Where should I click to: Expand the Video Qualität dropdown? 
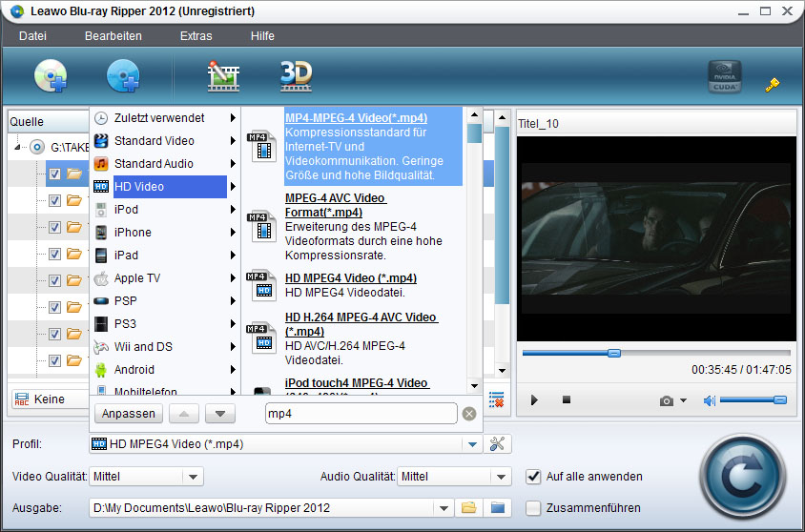pyautogui.click(x=193, y=477)
